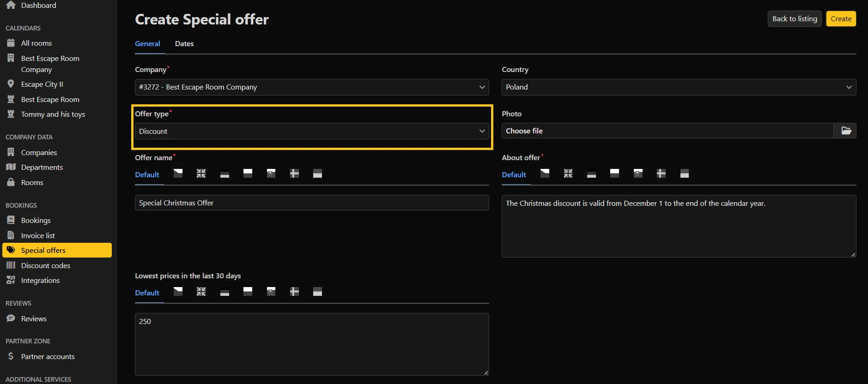This screenshot has width=868, height=384.
Task: Open the Offer type dropdown
Action: [311, 131]
